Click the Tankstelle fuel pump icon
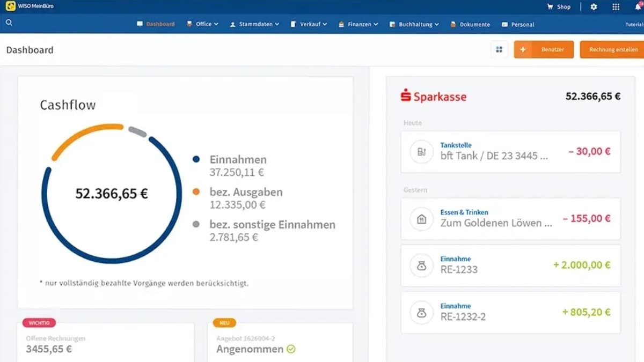 tap(422, 152)
